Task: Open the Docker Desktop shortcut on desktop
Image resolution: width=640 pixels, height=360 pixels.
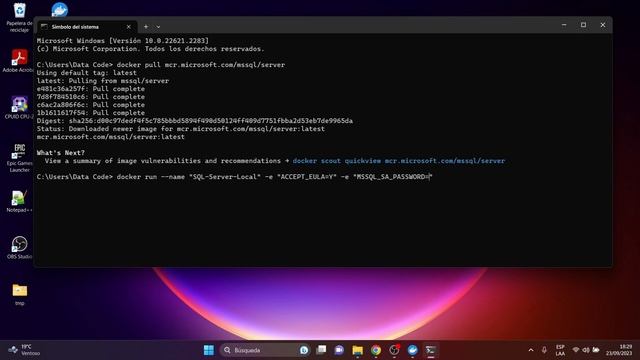Action: coord(60,9)
